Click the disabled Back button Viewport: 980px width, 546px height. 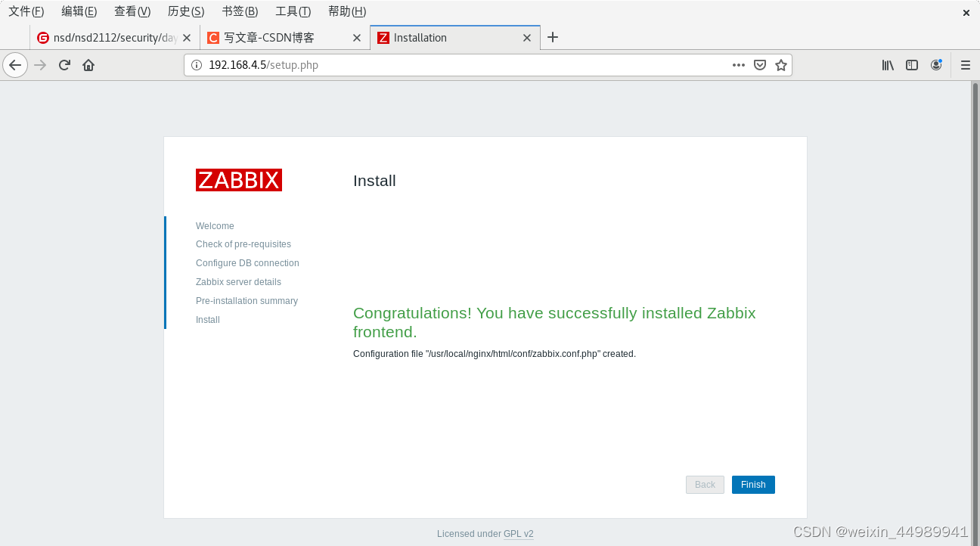pos(705,485)
